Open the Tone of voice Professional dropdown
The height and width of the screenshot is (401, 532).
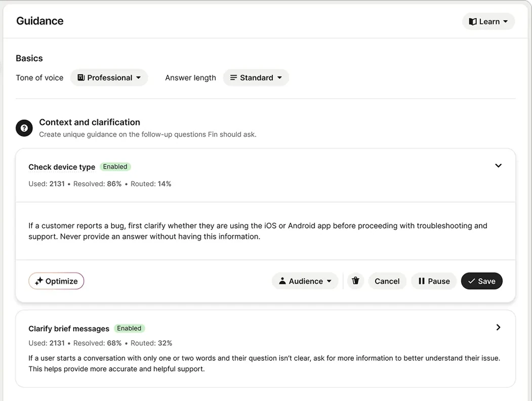pos(109,78)
